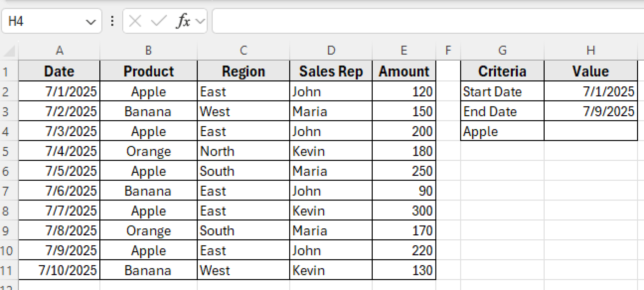
Task: Click the vertical dots handle next to Name Box
Action: click(112, 21)
